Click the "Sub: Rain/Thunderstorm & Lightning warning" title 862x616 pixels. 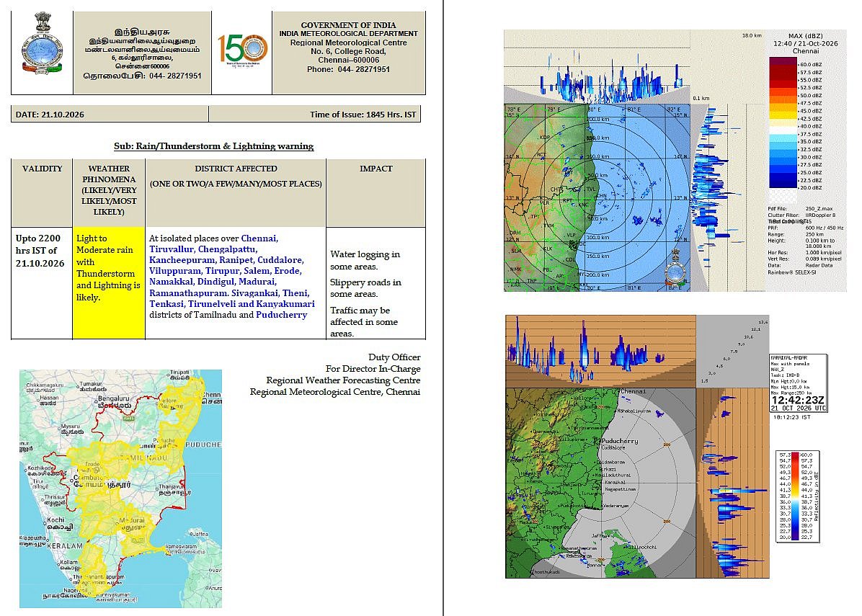click(x=214, y=146)
